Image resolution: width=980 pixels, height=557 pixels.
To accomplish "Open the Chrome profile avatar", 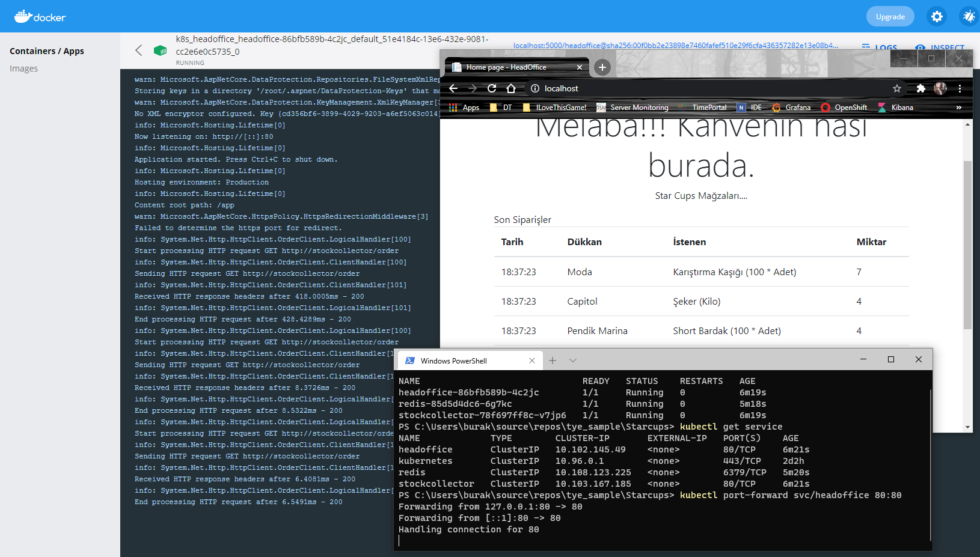I will [x=940, y=88].
